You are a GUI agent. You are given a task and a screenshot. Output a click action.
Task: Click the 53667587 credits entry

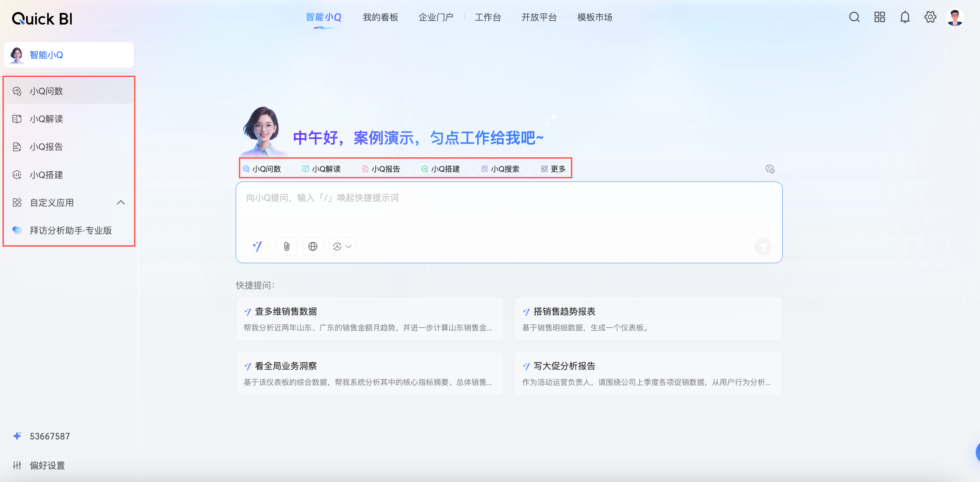pyautogui.click(x=50, y=436)
